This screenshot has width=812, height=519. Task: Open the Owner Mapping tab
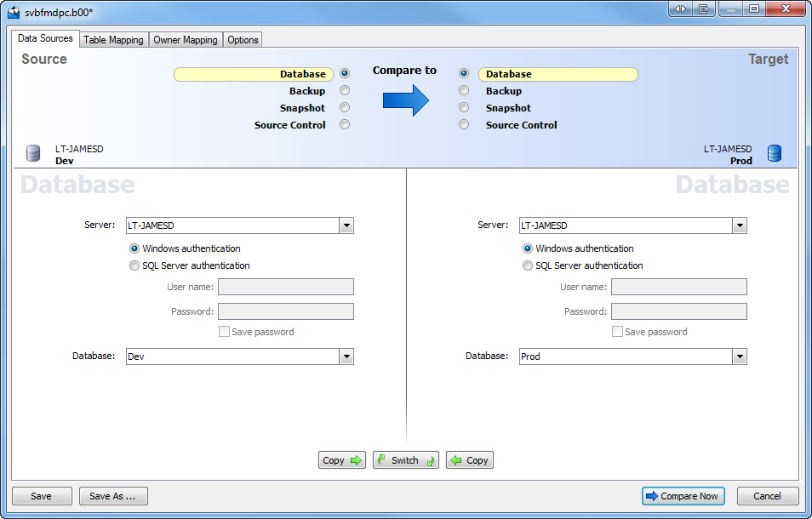click(186, 40)
